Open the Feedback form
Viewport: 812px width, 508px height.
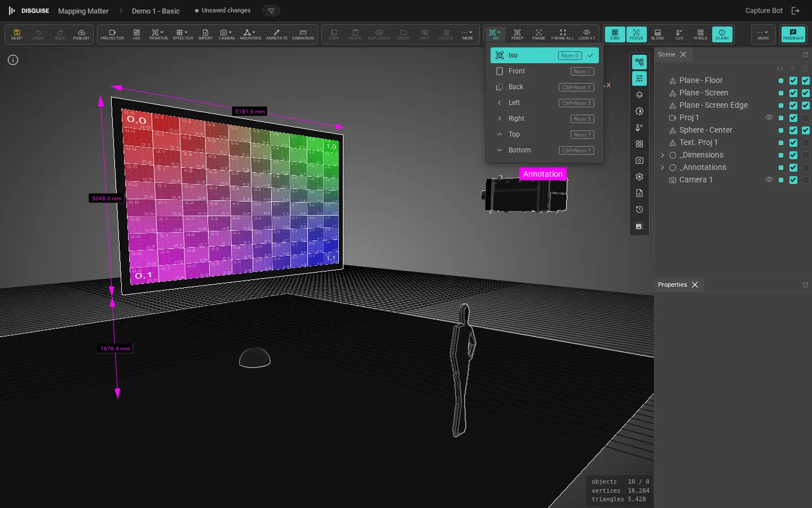point(793,34)
